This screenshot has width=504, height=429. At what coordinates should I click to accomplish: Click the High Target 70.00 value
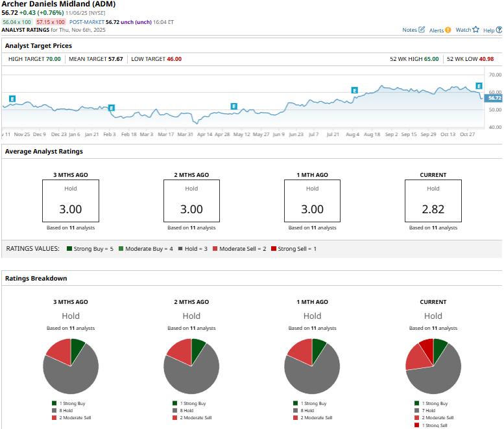53,59
